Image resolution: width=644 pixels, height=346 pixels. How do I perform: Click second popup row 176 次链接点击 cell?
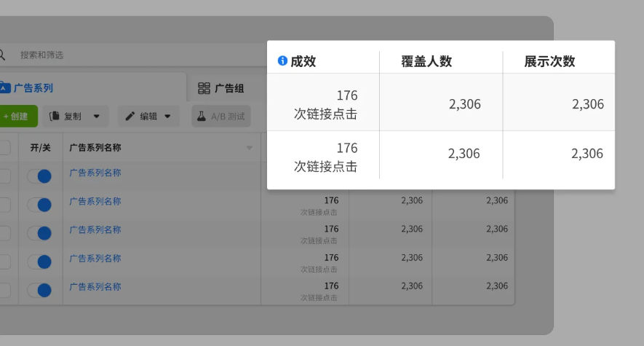point(326,157)
